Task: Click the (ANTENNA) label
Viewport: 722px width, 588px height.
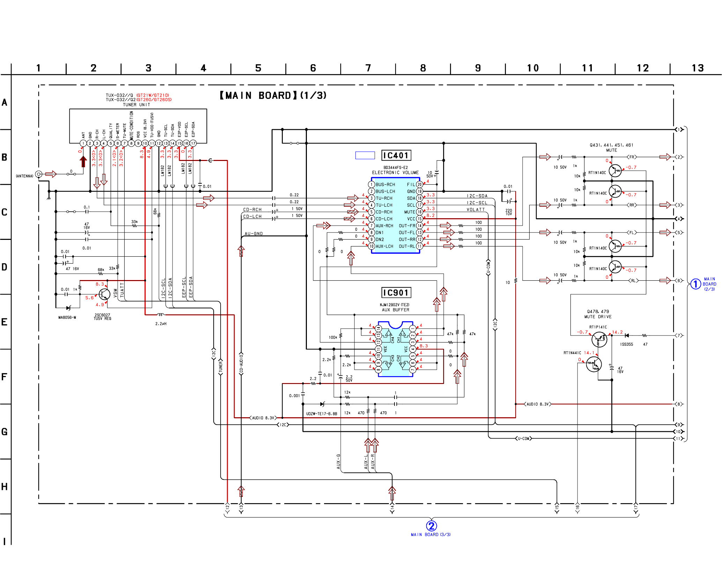Action: (x=24, y=176)
